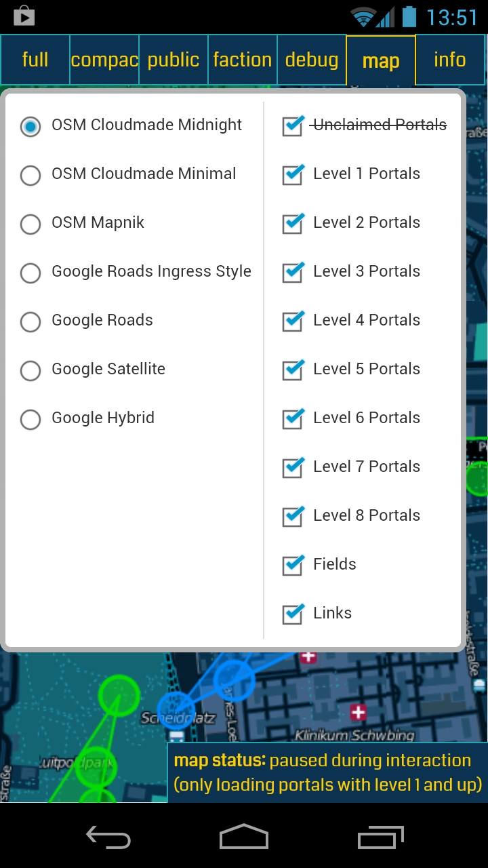Toggle the Links layer checkbox

click(293, 613)
